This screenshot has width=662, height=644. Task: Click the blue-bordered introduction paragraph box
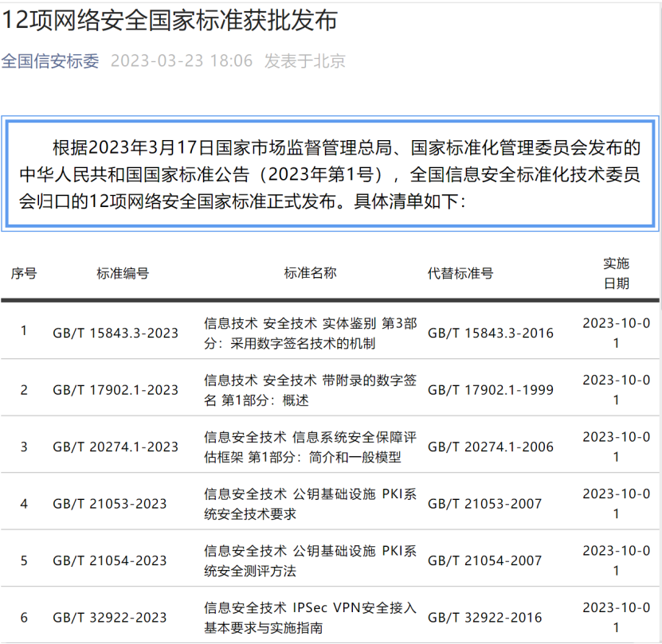point(330,175)
